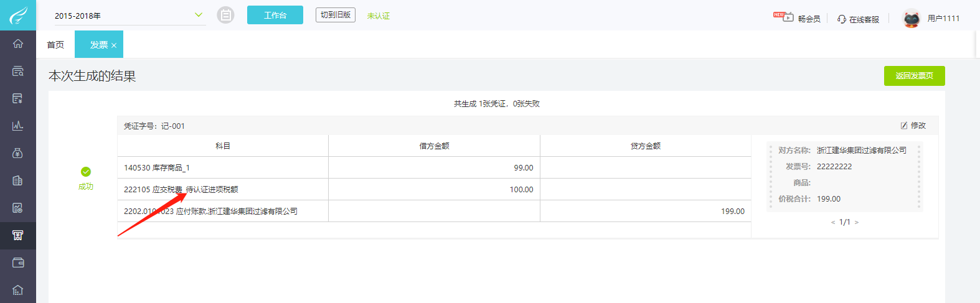Viewport: 980px width, 303px height.
Task: Click the 199.00 credit amount
Action: click(x=733, y=212)
